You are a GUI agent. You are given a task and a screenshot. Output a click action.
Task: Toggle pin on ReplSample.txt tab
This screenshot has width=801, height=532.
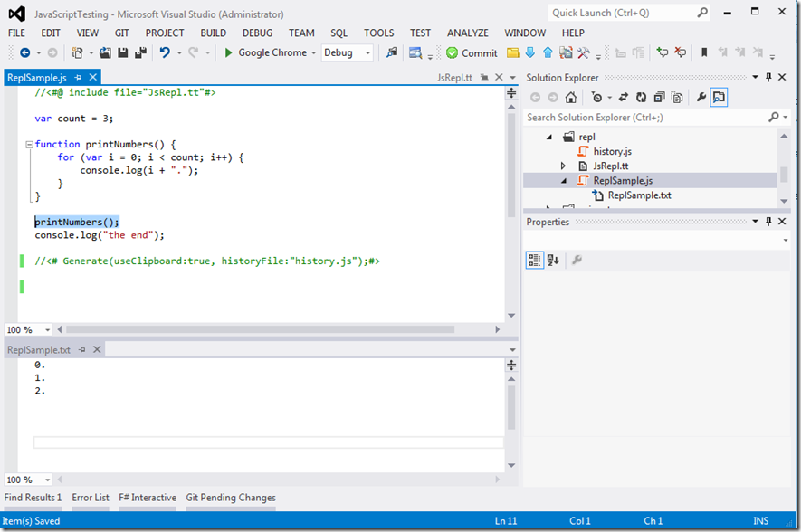82,350
